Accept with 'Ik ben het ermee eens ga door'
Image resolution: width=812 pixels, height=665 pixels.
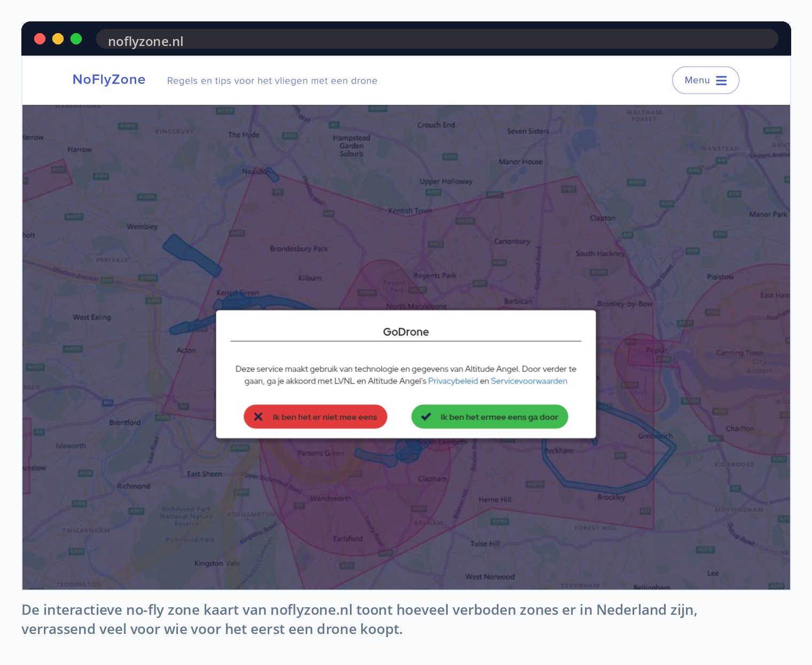pyautogui.click(x=489, y=416)
